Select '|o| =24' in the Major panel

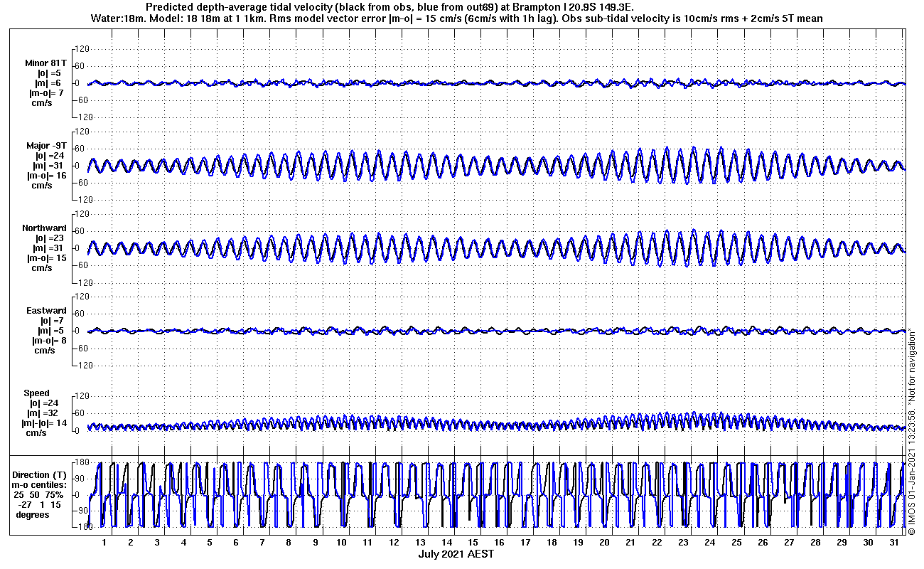tap(50, 156)
